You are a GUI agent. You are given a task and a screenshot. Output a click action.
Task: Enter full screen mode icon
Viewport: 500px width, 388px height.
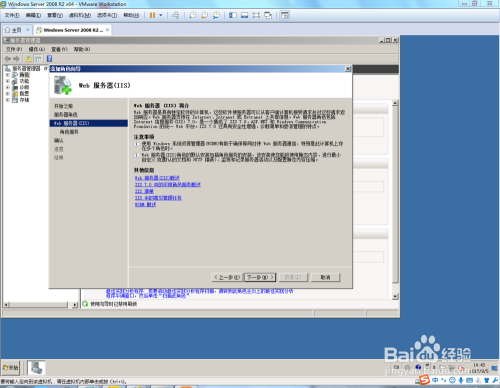click(x=256, y=15)
